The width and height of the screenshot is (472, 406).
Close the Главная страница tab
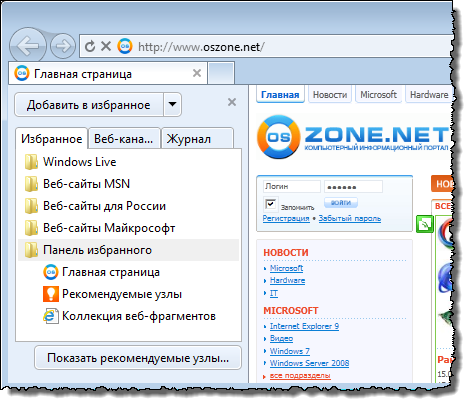coord(197,73)
